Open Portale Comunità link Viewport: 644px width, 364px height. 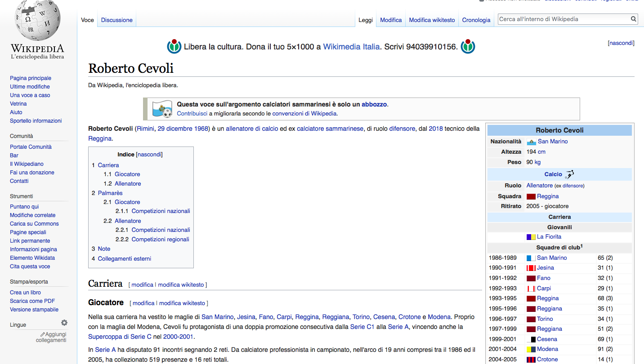click(x=31, y=147)
